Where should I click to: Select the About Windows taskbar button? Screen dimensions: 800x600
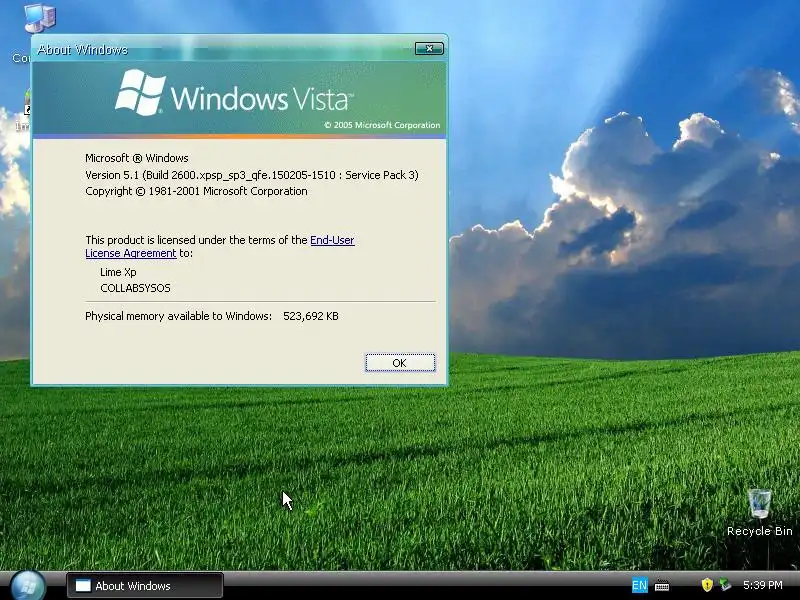pos(145,586)
